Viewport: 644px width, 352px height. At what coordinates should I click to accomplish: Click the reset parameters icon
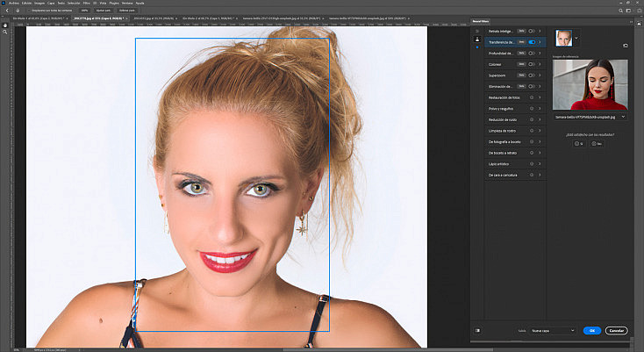(x=626, y=46)
